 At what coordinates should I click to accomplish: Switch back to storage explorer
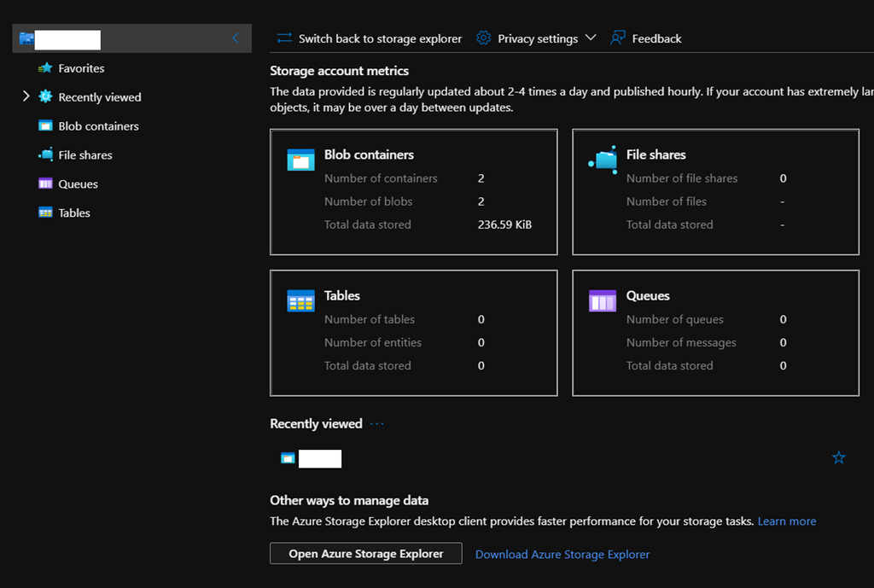point(370,38)
